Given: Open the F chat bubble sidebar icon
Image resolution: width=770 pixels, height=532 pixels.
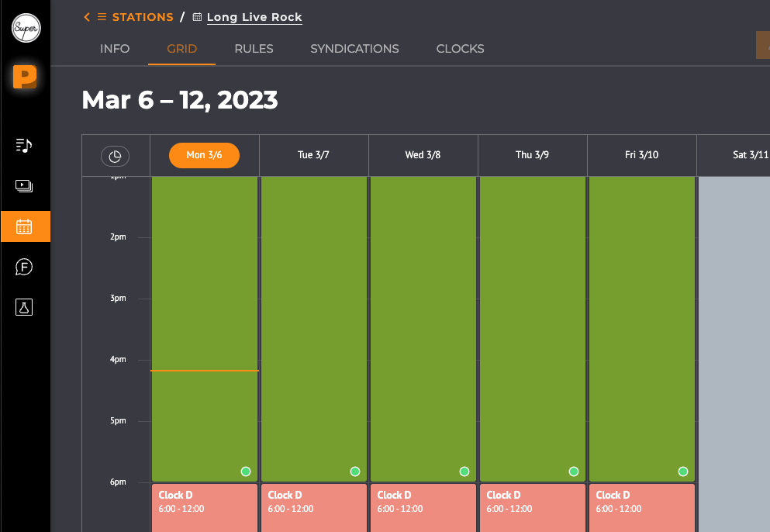Looking at the screenshot, I should tap(24, 267).
